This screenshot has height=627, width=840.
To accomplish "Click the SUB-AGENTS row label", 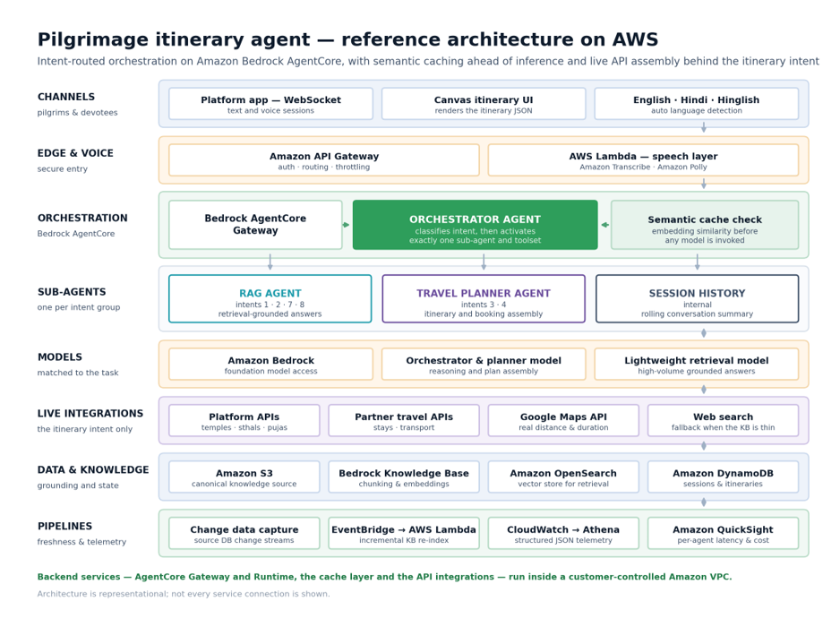I will (72, 292).
